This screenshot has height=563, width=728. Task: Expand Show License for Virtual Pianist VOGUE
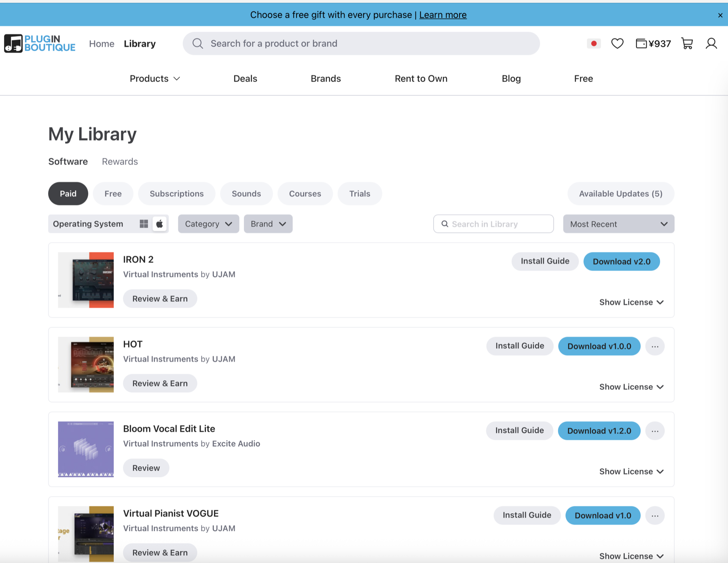tap(631, 556)
